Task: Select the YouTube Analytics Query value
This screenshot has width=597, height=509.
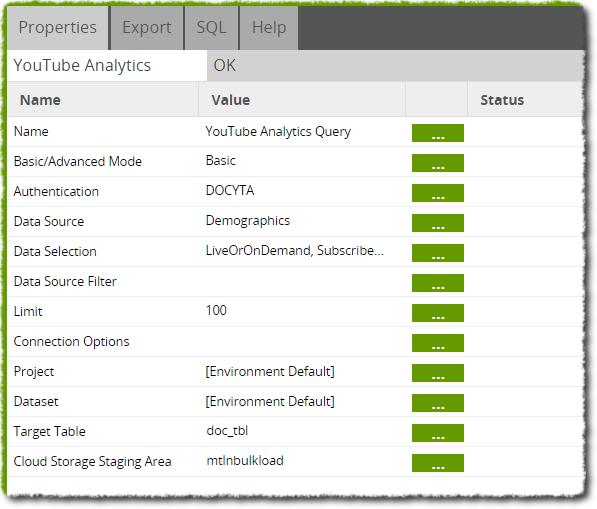Action: tap(278, 132)
